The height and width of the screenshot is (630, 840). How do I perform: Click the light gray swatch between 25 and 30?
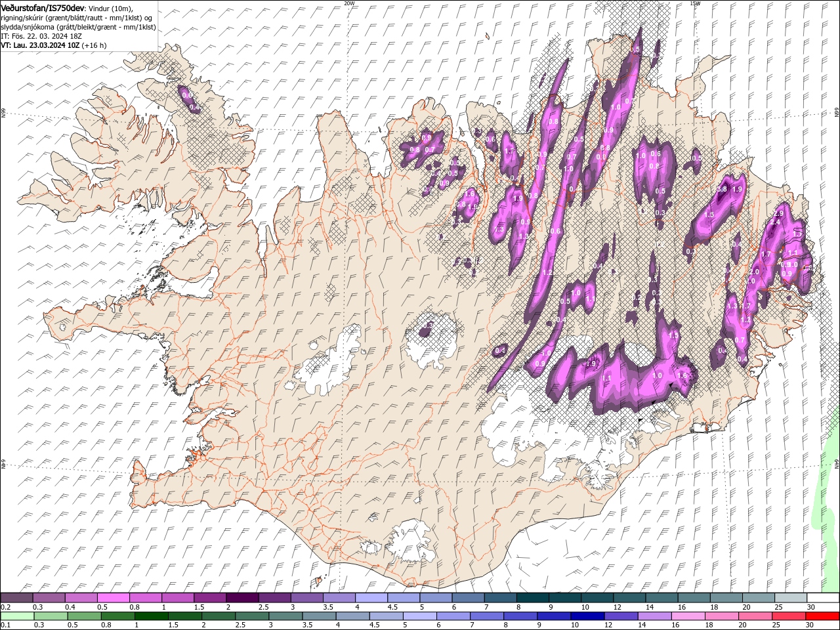pyautogui.click(x=790, y=598)
